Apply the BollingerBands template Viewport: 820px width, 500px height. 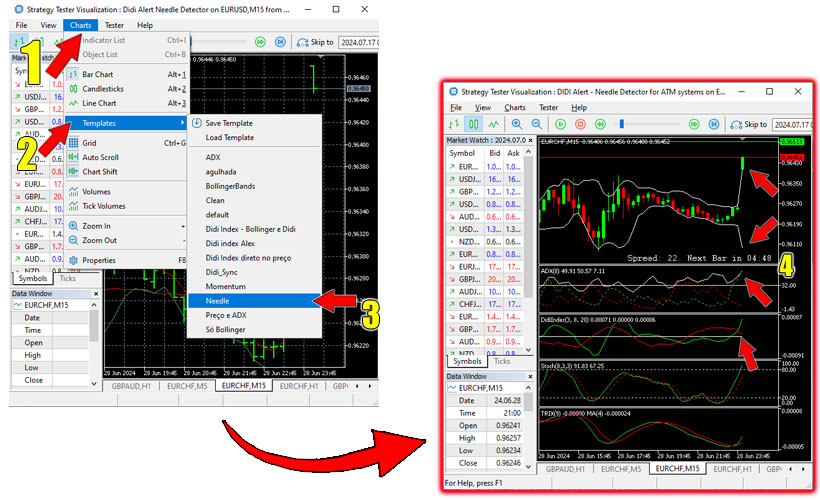254,186
